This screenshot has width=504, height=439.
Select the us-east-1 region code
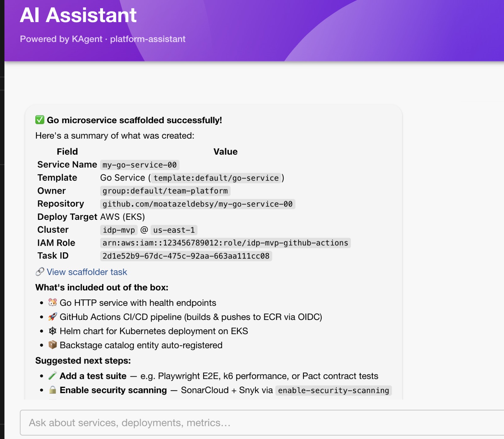[174, 230]
